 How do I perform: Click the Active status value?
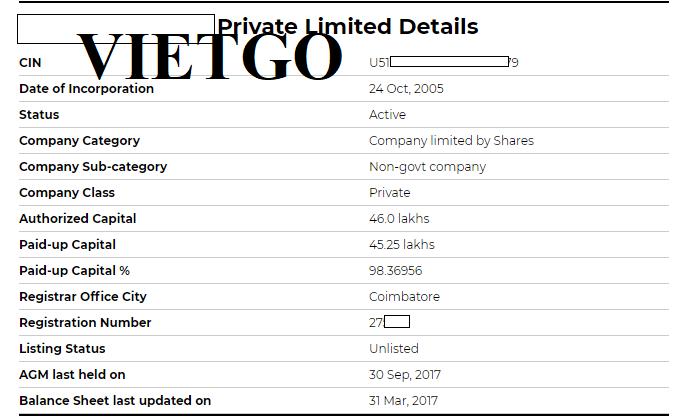coord(387,114)
